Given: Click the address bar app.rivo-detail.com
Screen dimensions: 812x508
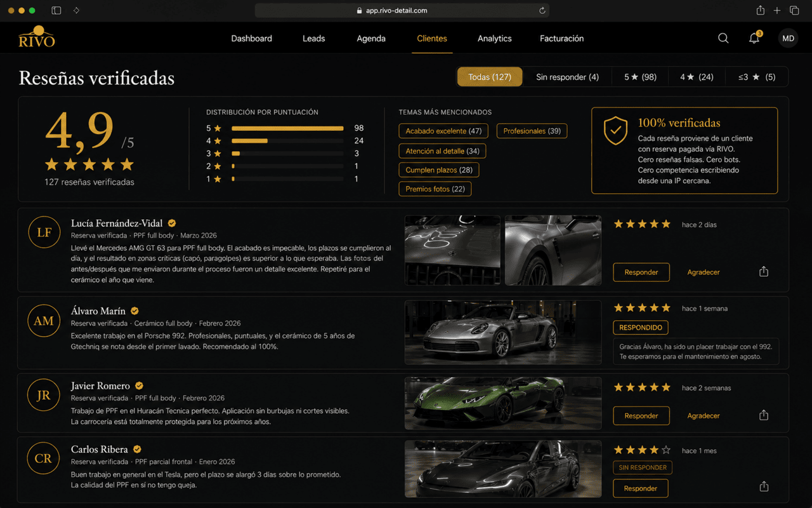Looking at the screenshot, I should [x=402, y=11].
